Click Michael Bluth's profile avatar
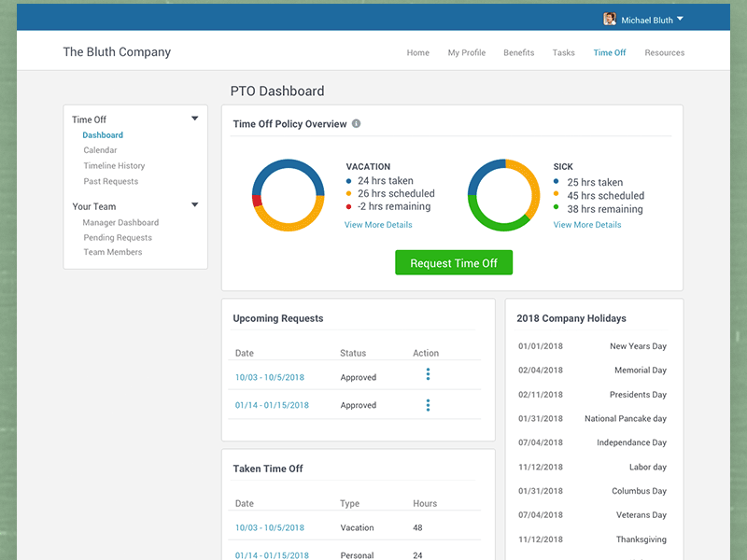Image resolution: width=747 pixels, height=560 pixels. pyautogui.click(x=610, y=19)
